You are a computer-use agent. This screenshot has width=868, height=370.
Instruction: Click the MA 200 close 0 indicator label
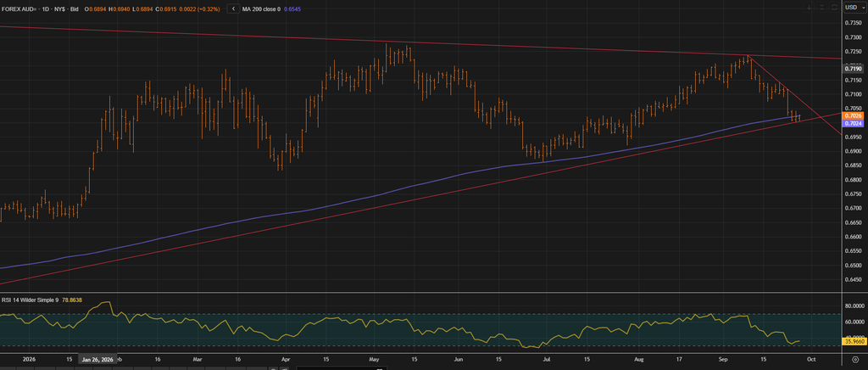(x=263, y=8)
